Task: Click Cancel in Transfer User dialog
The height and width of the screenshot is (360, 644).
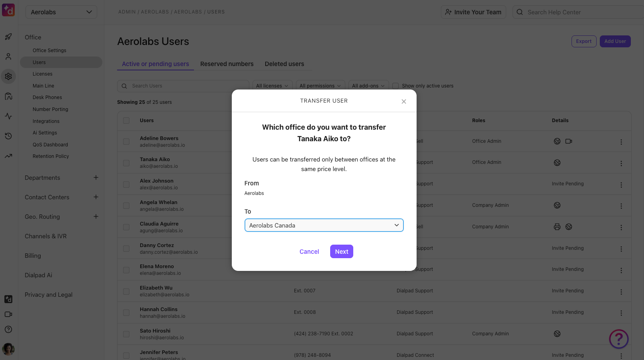Action: click(309, 251)
